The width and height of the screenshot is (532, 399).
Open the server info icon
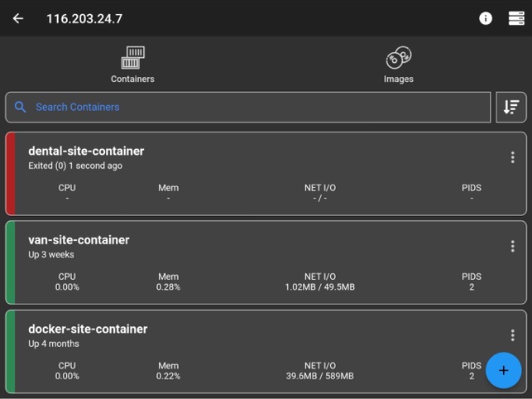pos(486,18)
